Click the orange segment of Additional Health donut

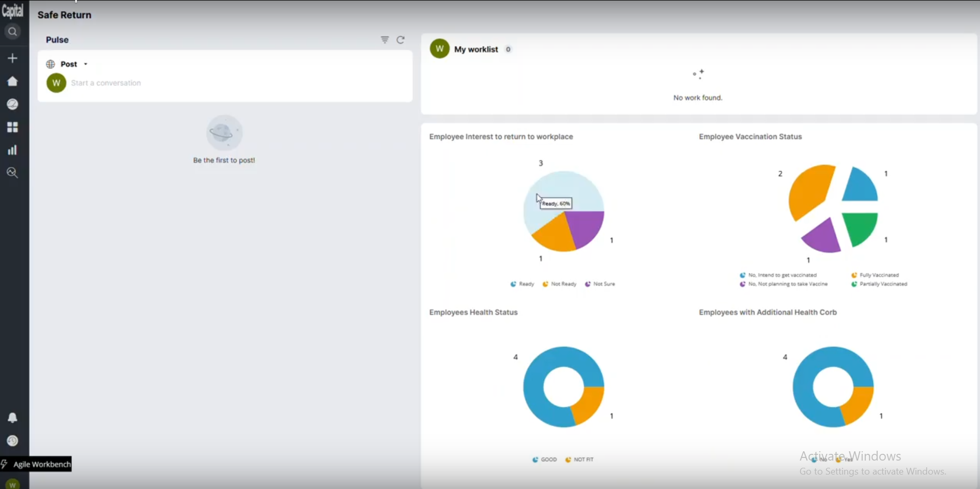click(857, 404)
